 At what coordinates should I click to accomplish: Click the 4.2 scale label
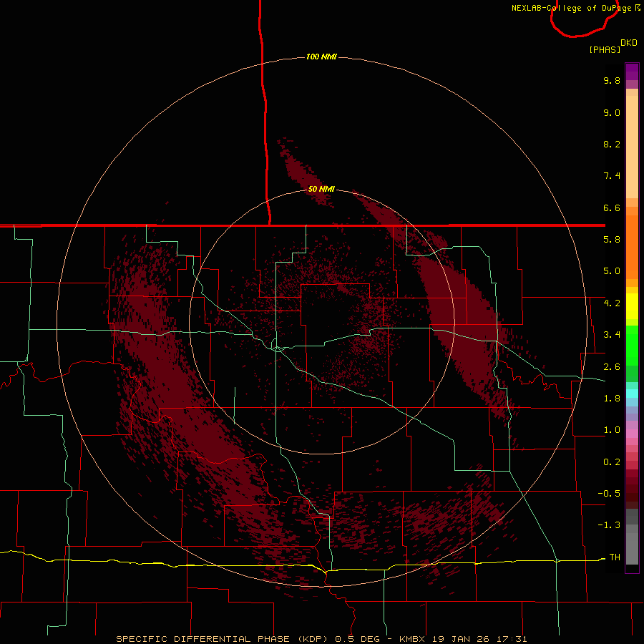612,303
